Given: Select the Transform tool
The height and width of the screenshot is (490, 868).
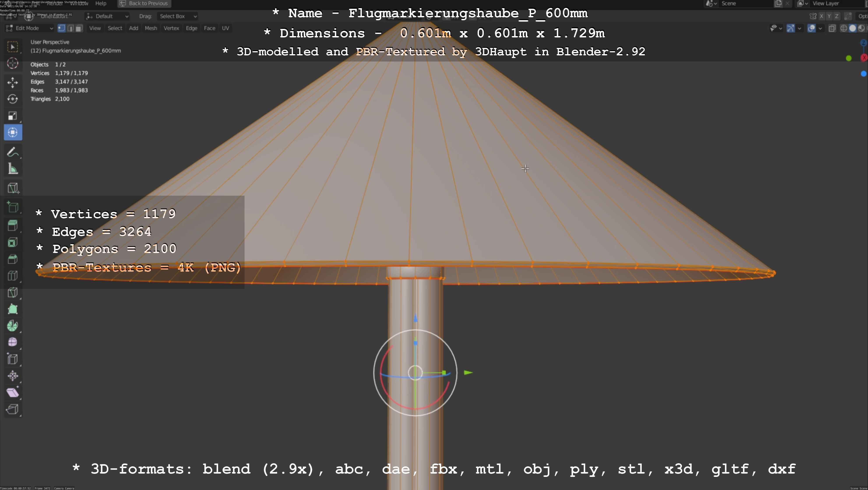Looking at the screenshot, I should [13, 132].
